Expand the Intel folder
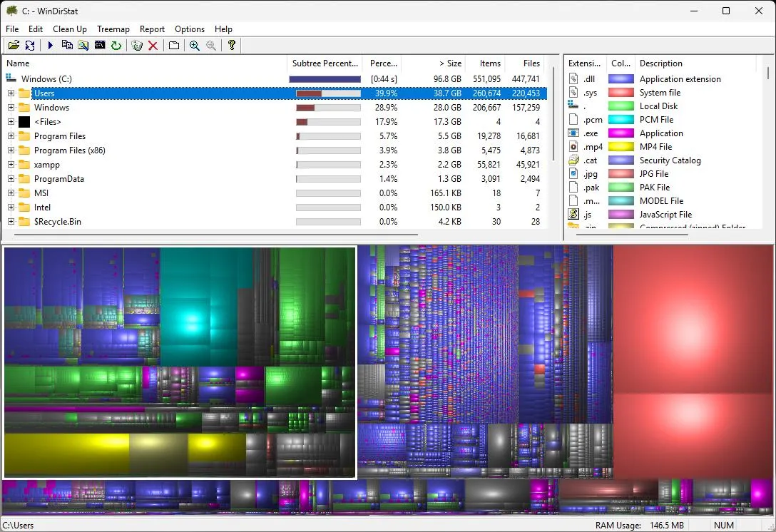 (x=11, y=208)
